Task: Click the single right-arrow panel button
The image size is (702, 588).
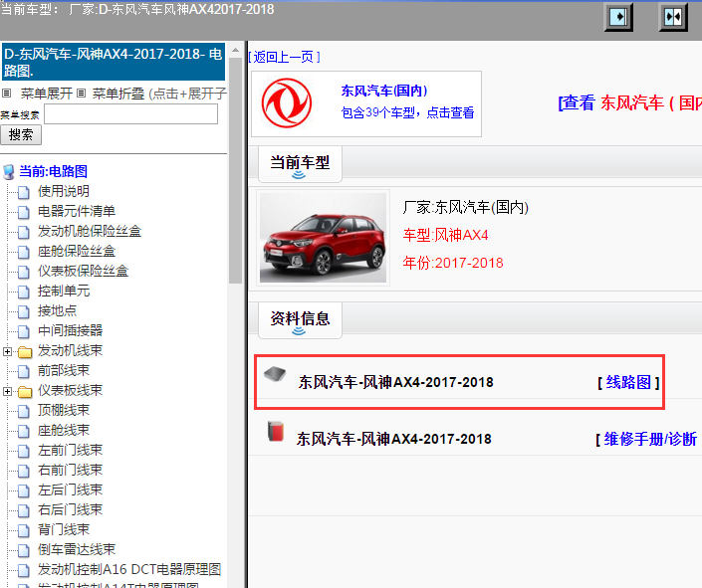Action: 618,18
